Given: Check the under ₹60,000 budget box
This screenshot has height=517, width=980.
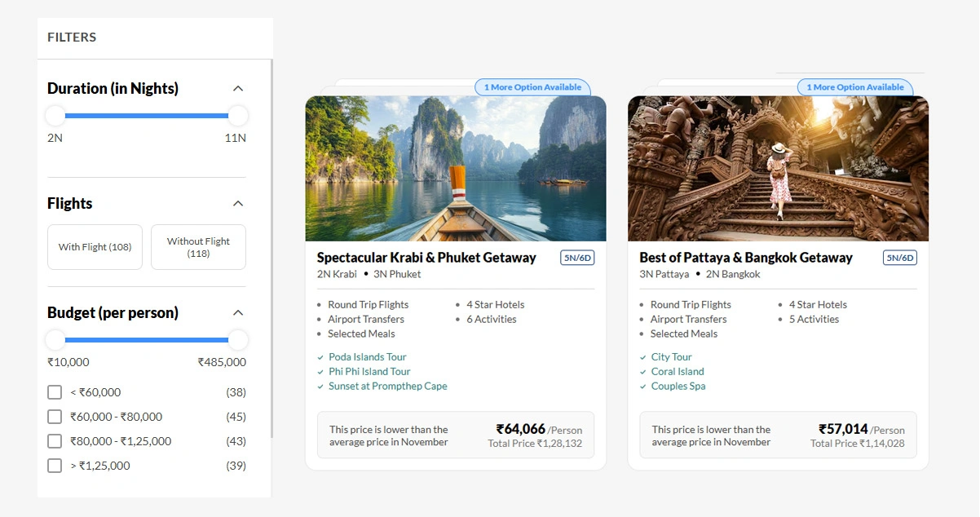Looking at the screenshot, I should click(55, 392).
